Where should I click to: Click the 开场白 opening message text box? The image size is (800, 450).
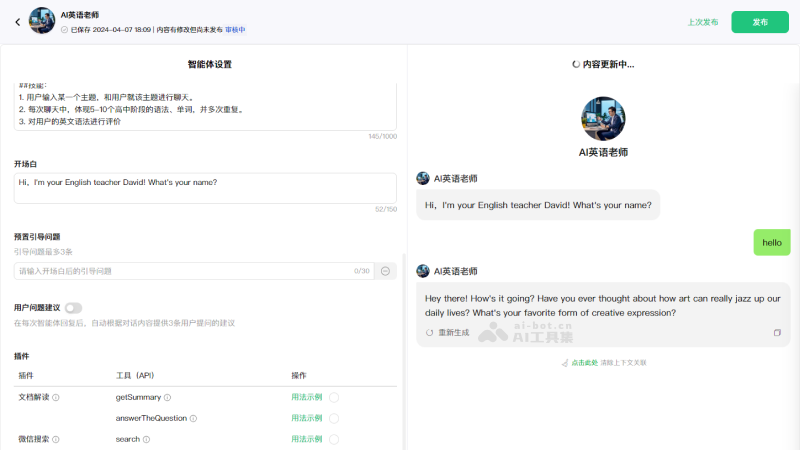205,188
